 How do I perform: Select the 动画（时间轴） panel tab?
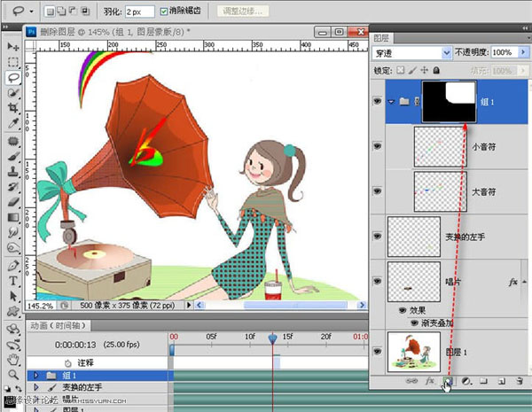point(57,324)
